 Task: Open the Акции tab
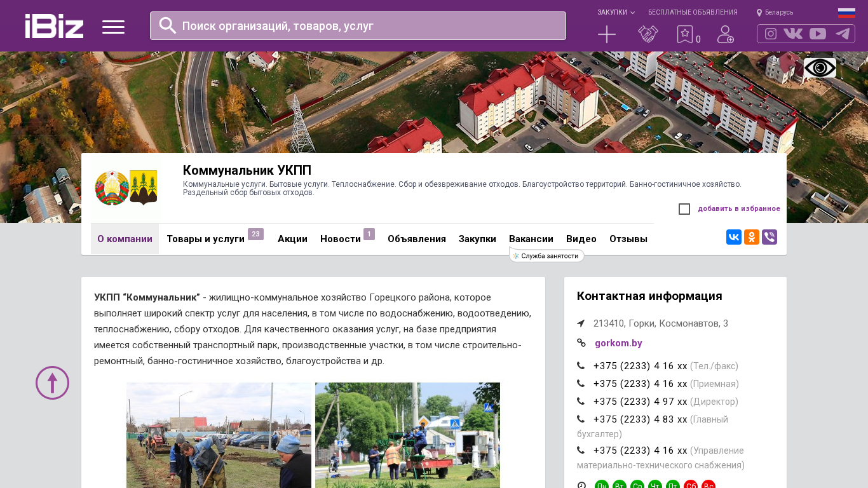coord(292,239)
